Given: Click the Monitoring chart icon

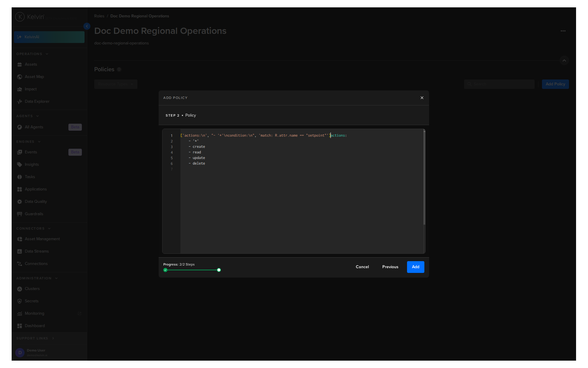Looking at the screenshot, I should tap(20, 314).
